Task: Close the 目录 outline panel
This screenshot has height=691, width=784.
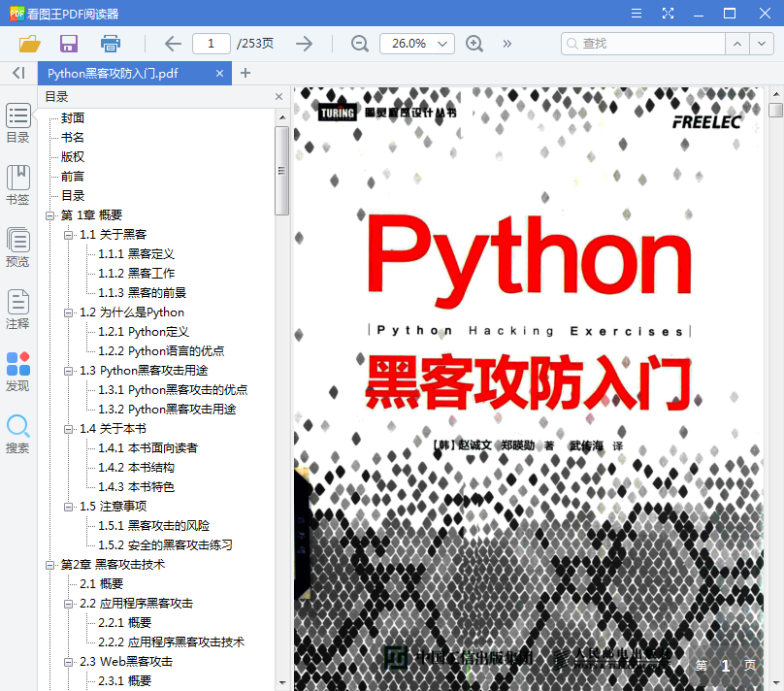Action: point(279,96)
